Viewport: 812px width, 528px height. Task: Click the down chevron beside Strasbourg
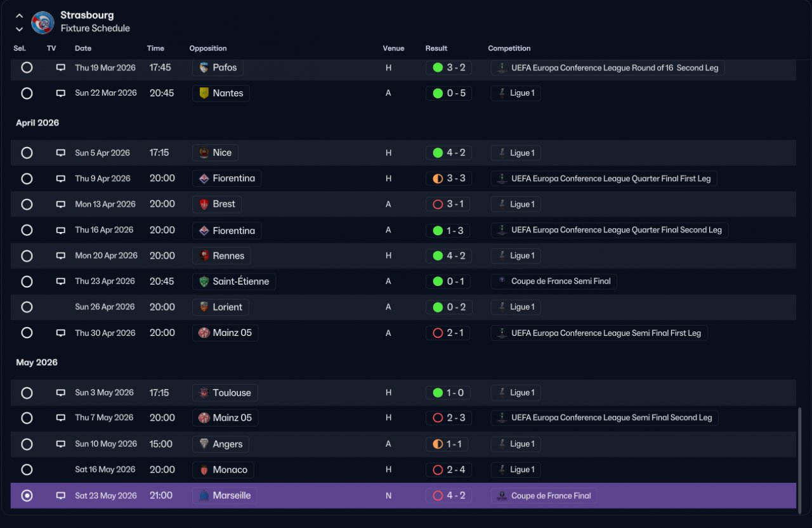(x=19, y=29)
